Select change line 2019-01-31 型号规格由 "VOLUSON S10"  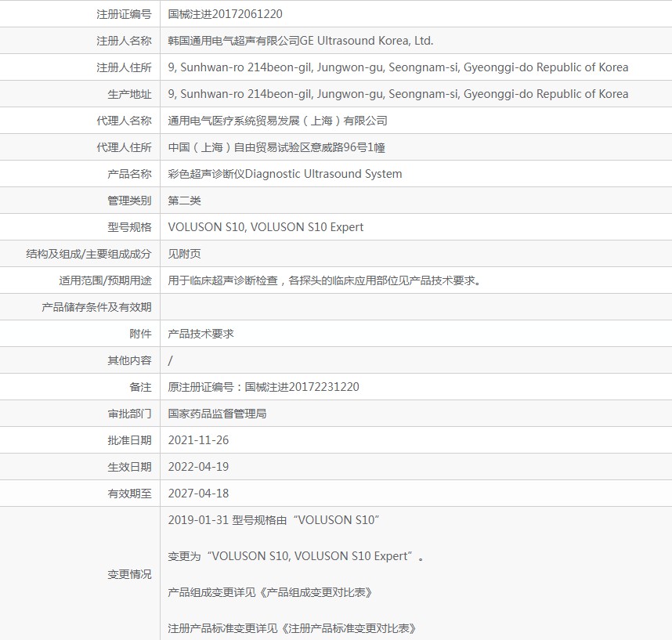273,520
